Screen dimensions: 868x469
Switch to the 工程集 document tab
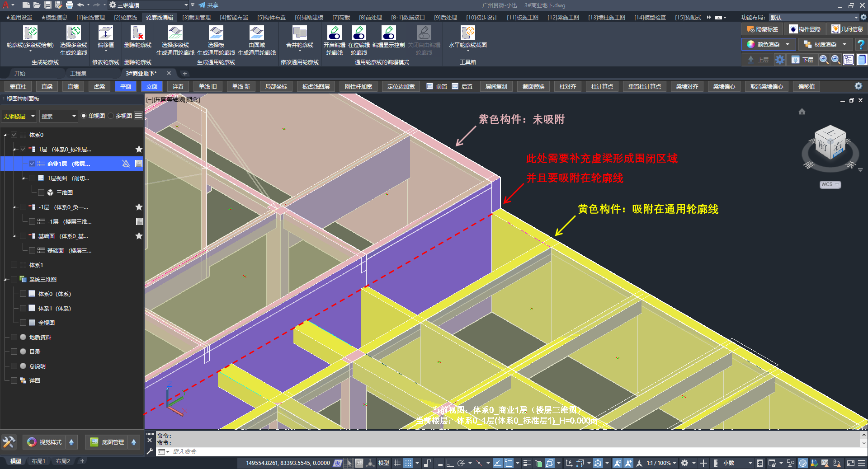[78, 73]
